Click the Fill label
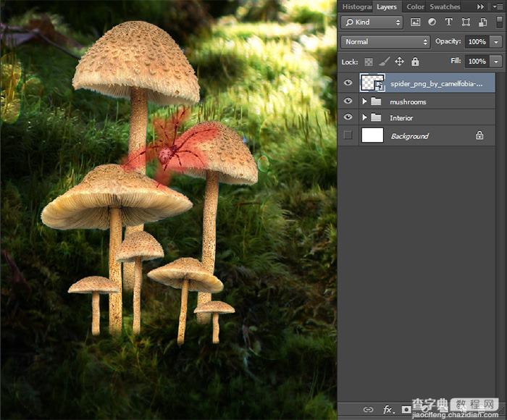 click(456, 61)
